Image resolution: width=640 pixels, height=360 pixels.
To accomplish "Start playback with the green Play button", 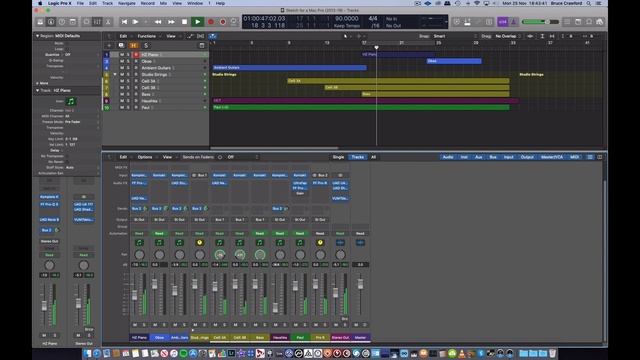I will 198,22.
